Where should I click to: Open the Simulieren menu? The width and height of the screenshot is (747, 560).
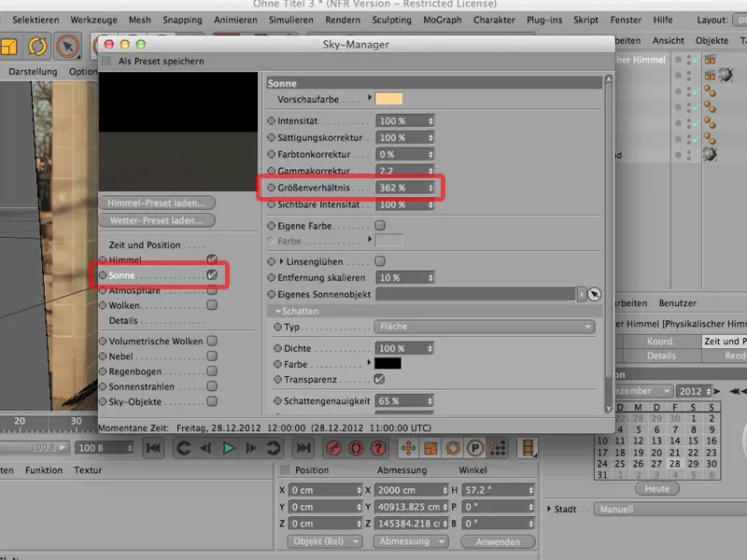[290, 20]
